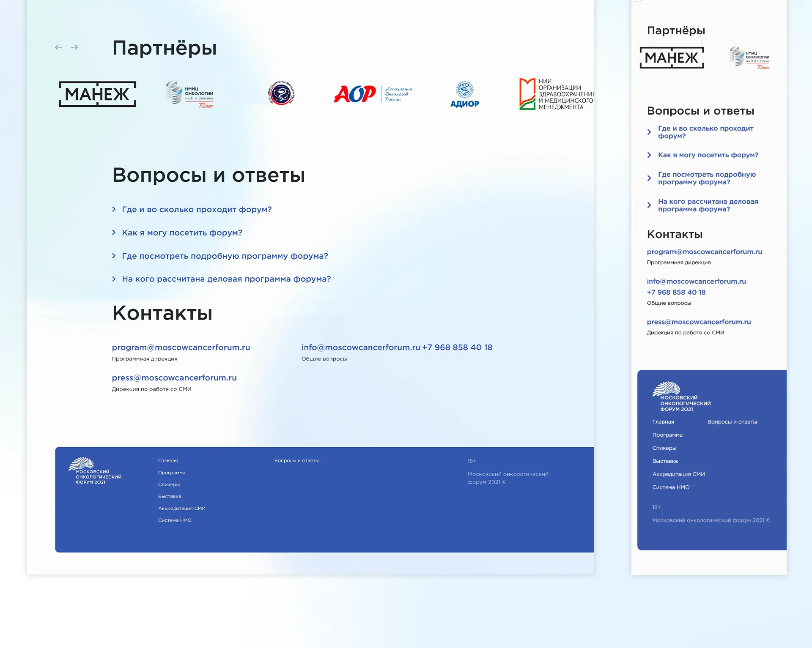Screen dimensions: 812x648
Task: Call +7 968 858 40 18 in mobile contacts
Action: click(x=676, y=293)
